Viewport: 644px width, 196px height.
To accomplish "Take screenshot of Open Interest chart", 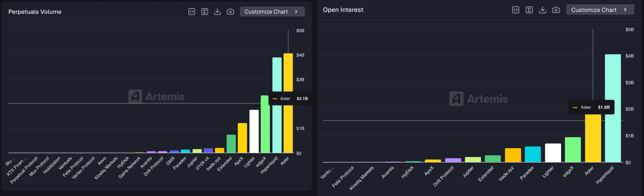I will (x=556, y=10).
